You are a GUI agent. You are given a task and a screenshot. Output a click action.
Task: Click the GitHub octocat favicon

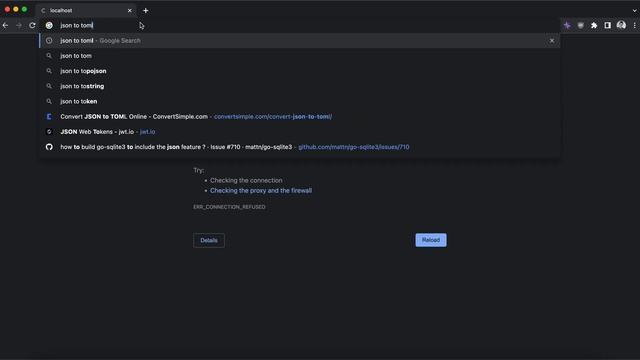tap(49, 147)
